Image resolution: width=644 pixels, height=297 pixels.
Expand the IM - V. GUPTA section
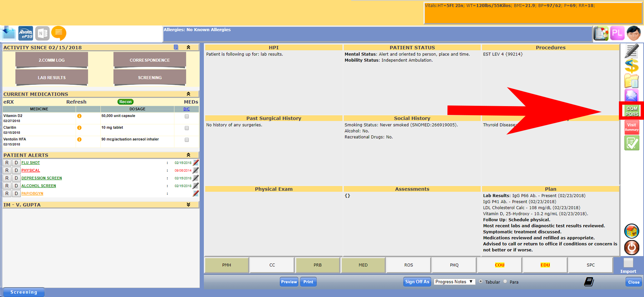pyautogui.click(x=188, y=204)
